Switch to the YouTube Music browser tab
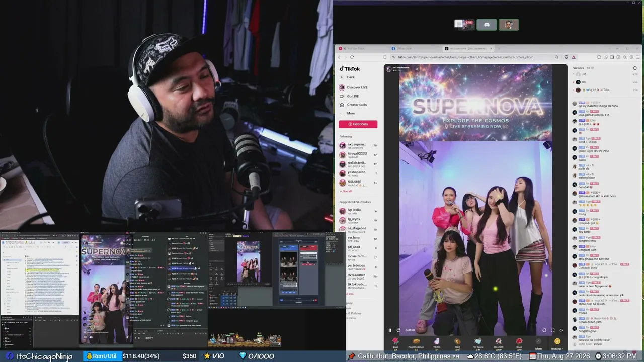The height and width of the screenshot is (362, 644). click(x=361, y=49)
